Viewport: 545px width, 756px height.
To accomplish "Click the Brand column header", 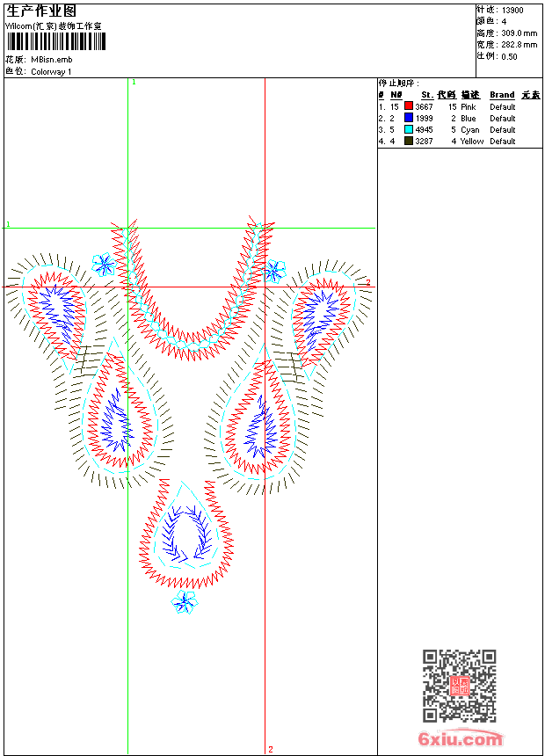I will 502,95.
